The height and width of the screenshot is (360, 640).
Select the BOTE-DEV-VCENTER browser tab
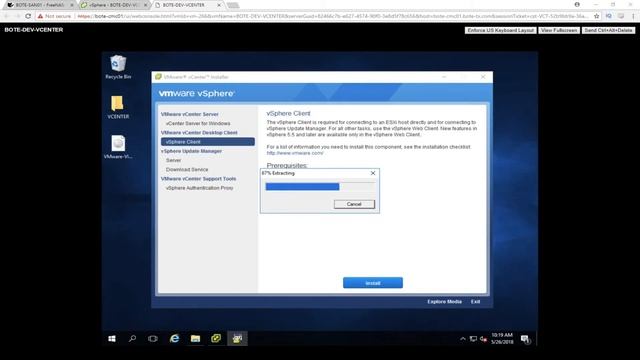[184, 5]
